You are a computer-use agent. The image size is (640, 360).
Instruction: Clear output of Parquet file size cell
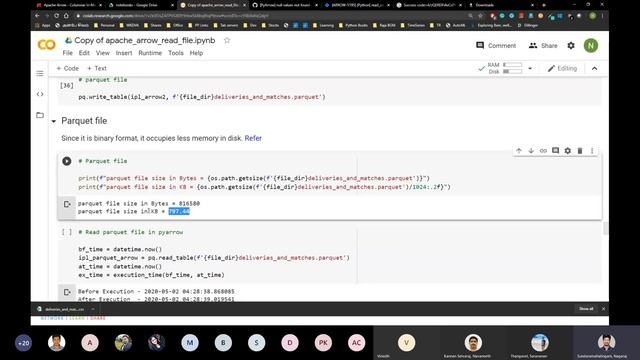(x=67, y=204)
